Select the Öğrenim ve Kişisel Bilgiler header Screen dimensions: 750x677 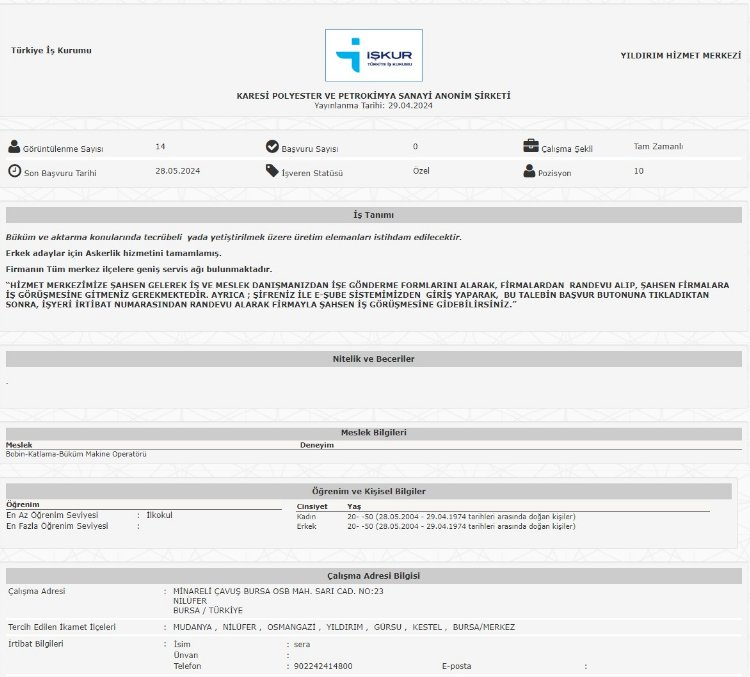tap(374, 491)
